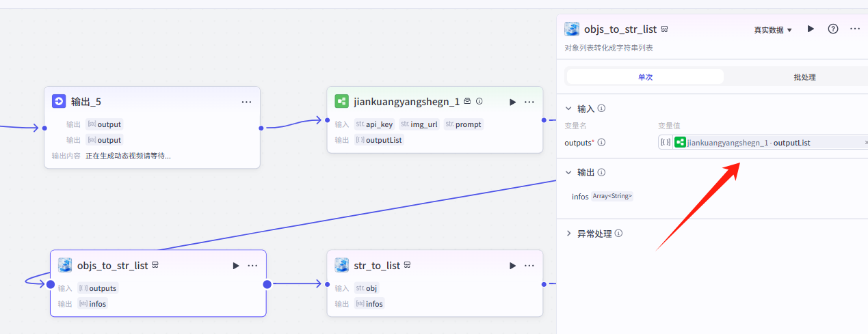Screen dimensions: 868x334
Task: Collapse the 输出 section in side panel
Action: (x=568, y=173)
